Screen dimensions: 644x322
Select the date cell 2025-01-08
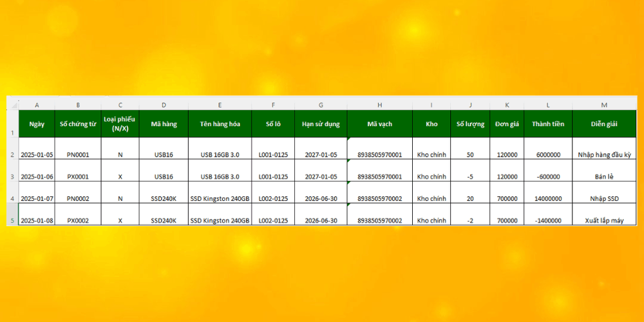click(x=37, y=214)
